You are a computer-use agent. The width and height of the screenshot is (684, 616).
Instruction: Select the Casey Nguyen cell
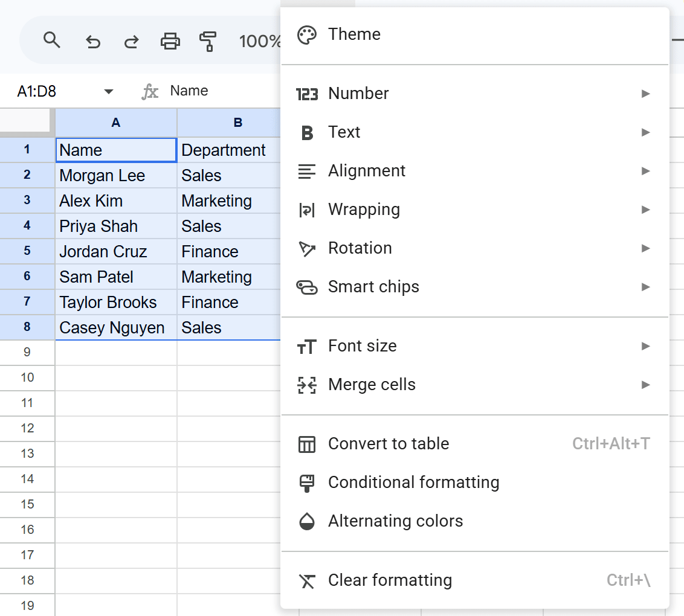tap(116, 327)
